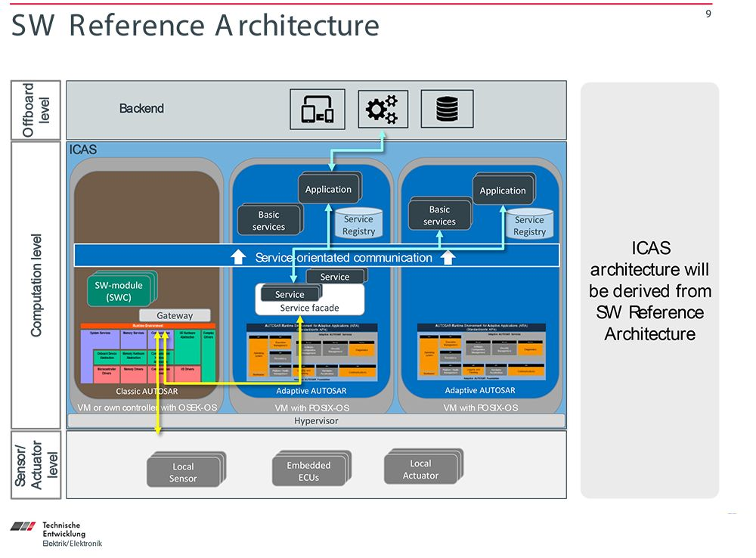Click the Application box in the middle VM

[x=328, y=190]
